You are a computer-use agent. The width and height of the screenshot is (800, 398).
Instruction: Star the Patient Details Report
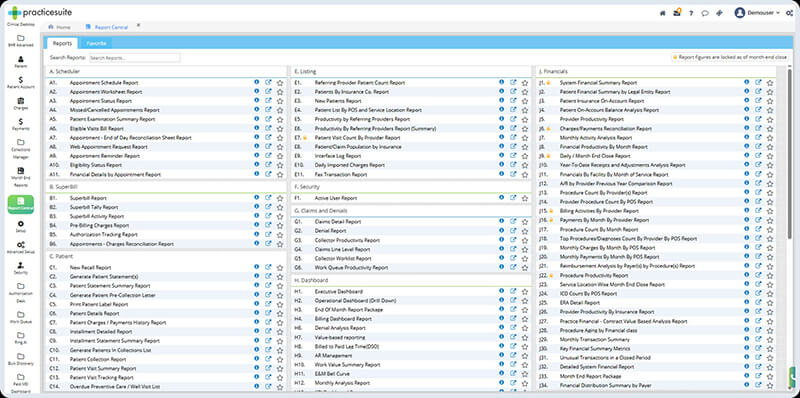[x=280, y=314]
